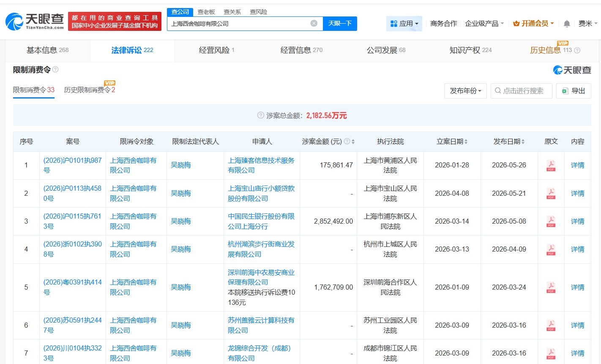The width and height of the screenshot is (601, 364).
Task: View 详情 for case (2026)苏0591执2447号
Action: point(578,325)
